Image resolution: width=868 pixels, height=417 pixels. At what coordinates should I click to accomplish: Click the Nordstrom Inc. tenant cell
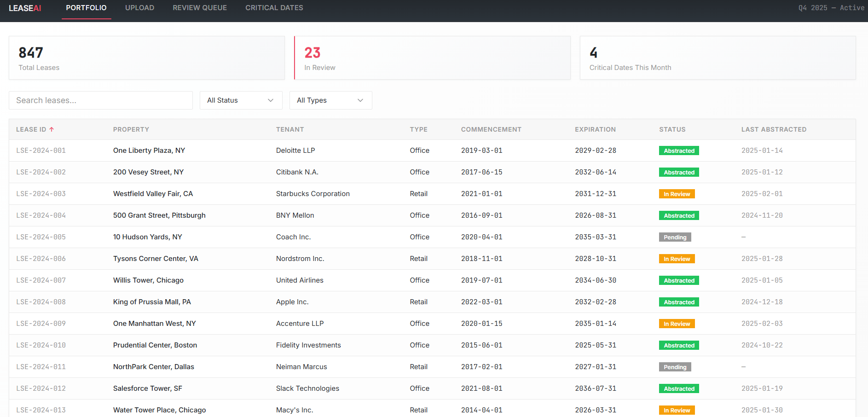click(300, 259)
